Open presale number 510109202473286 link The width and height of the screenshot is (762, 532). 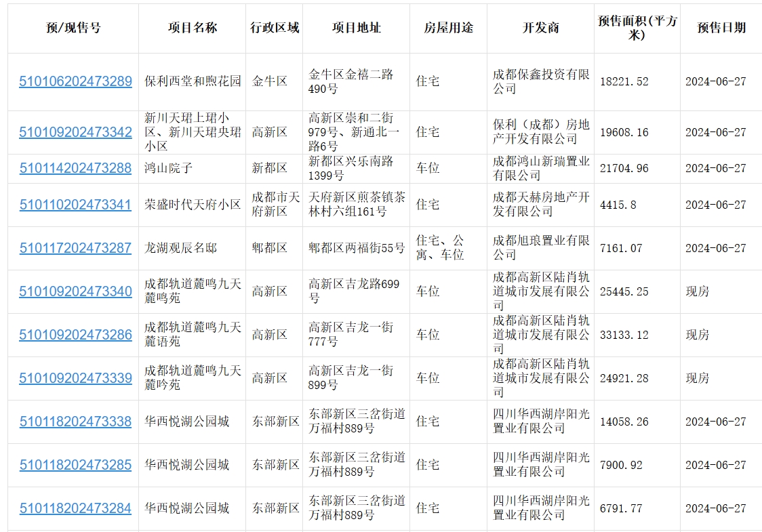click(x=75, y=335)
